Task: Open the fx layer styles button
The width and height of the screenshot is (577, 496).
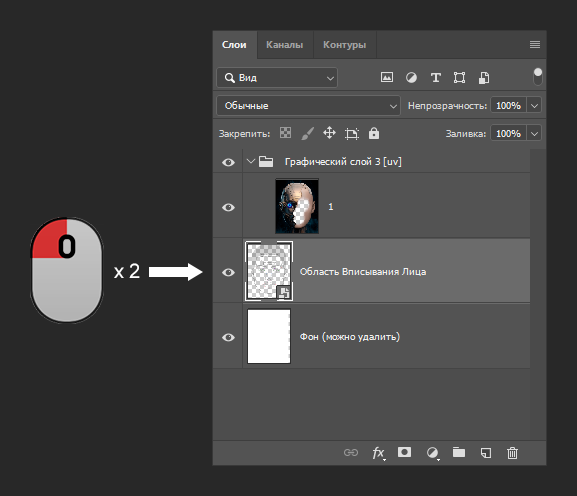Action: coord(378,453)
